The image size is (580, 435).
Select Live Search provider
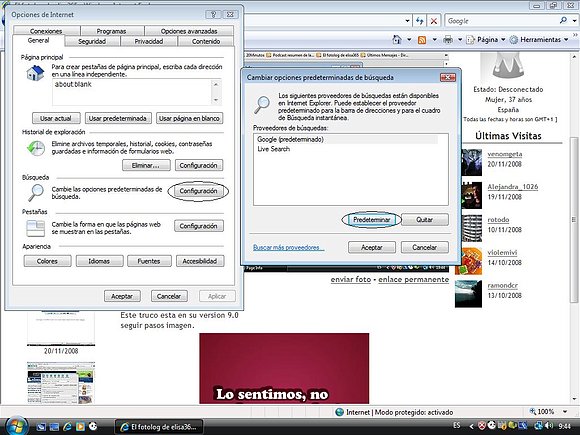347,149
